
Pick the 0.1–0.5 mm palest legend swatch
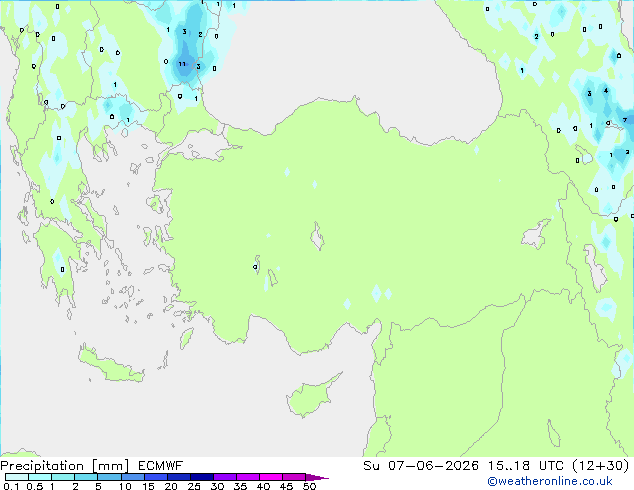(x=17, y=477)
